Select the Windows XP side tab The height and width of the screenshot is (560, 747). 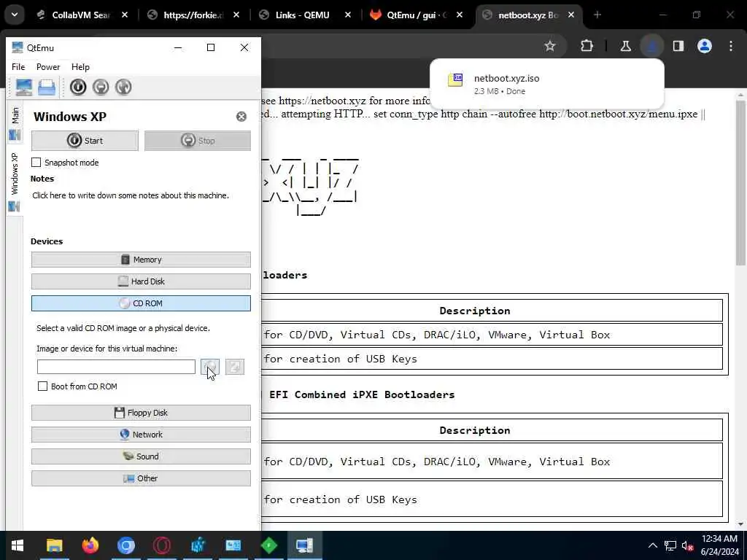coord(15,182)
